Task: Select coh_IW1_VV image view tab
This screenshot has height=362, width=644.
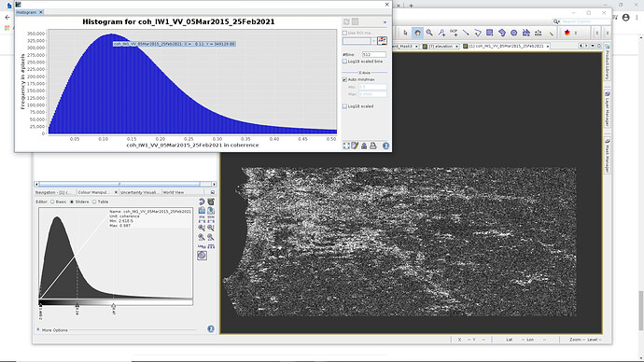Action: tap(506, 47)
